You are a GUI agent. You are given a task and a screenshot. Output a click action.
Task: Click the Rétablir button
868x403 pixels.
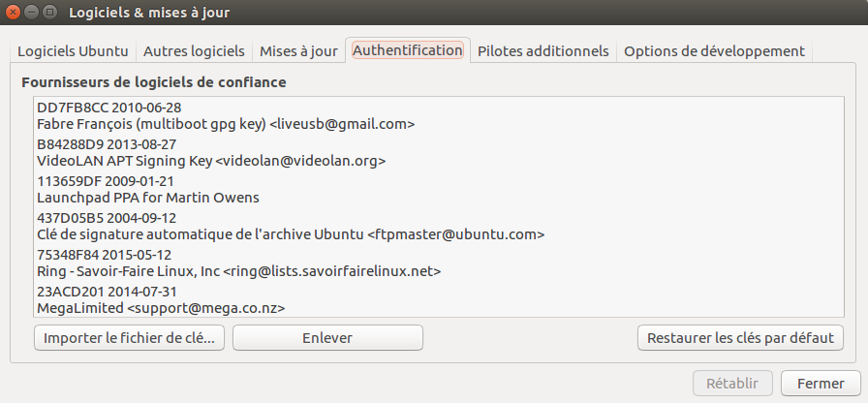(732, 383)
